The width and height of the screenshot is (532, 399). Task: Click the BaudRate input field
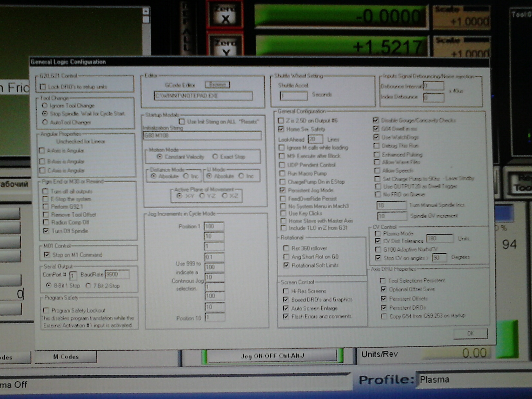click(117, 274)
